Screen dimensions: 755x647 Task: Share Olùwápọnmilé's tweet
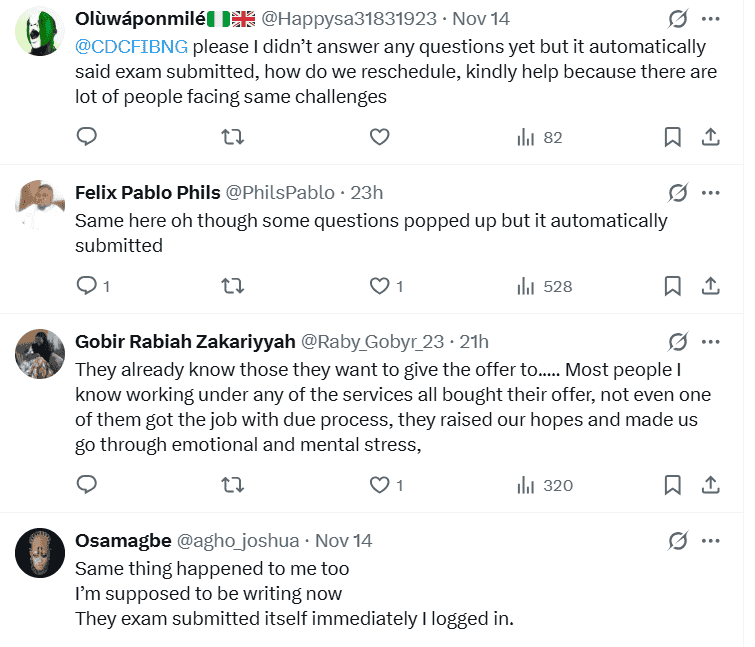coord(710,137)
